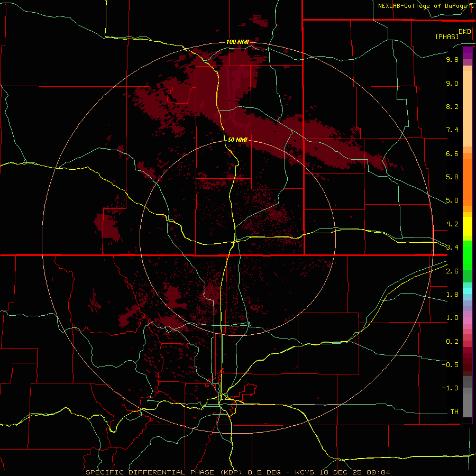The width and height of the screenshot is (476, 476).
Task: Click the 7.4 color scale value
Action: tap(452, 130)
